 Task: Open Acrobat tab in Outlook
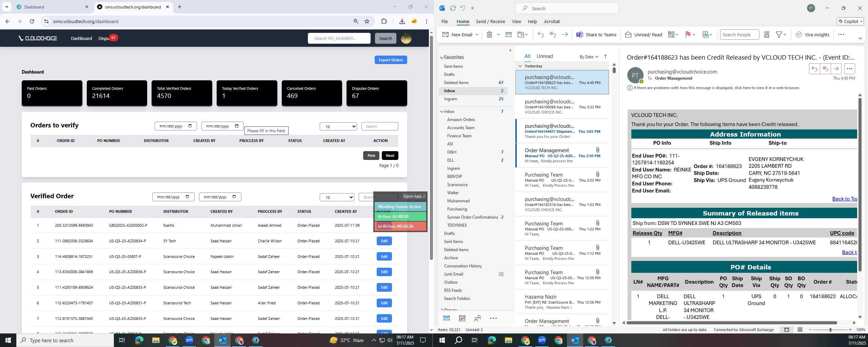tap(552, 21)
